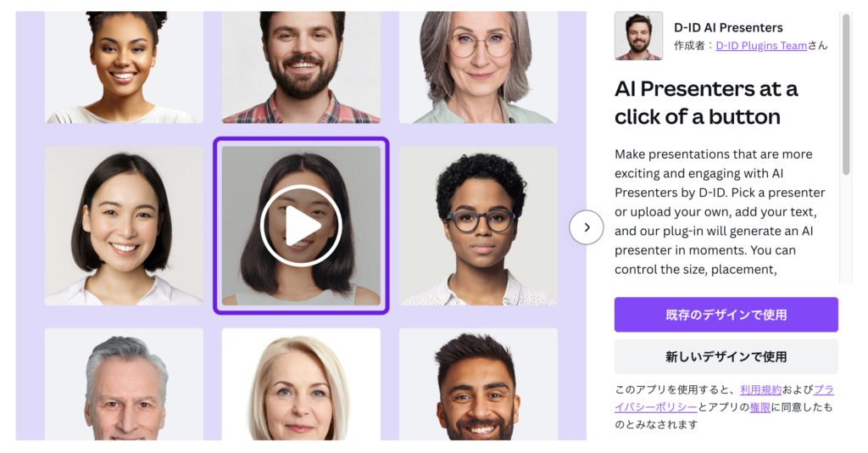Select the woman with short black bob
The image size is (868, 453).
pyautogui.click(x=124, y=226)
